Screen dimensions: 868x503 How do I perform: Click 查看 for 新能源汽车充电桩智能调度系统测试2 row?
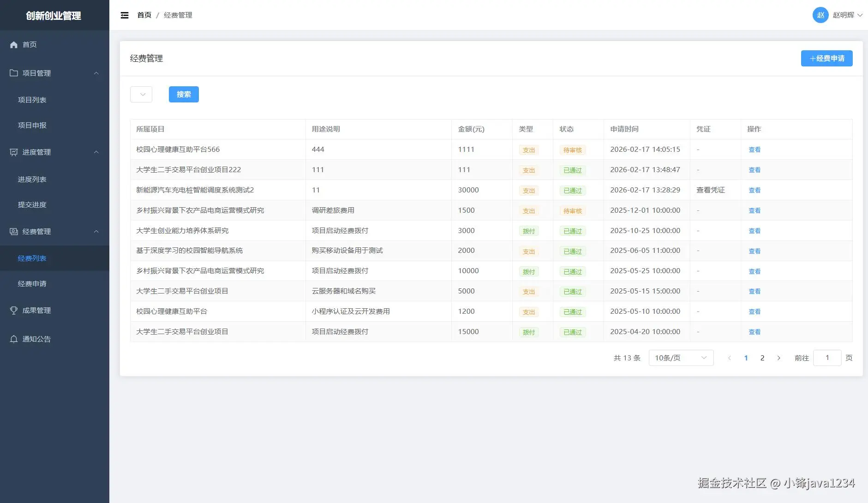[x=754, y=191]
